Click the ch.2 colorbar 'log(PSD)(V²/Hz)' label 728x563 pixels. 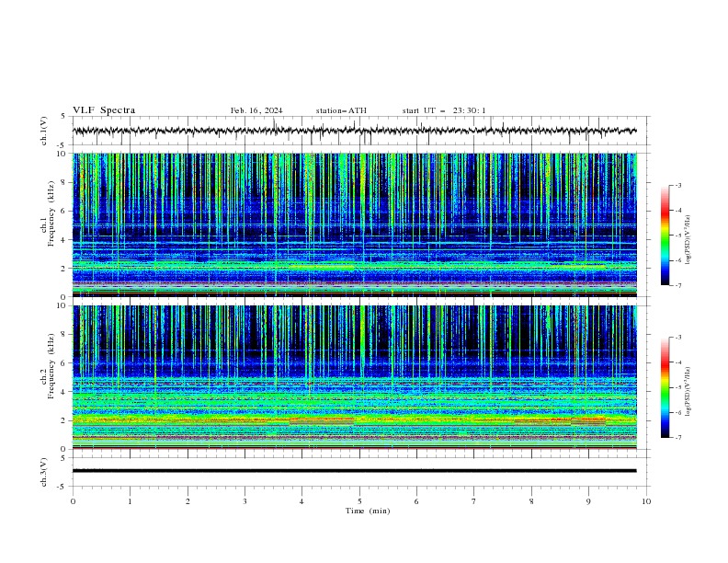(x=688, y=392)
